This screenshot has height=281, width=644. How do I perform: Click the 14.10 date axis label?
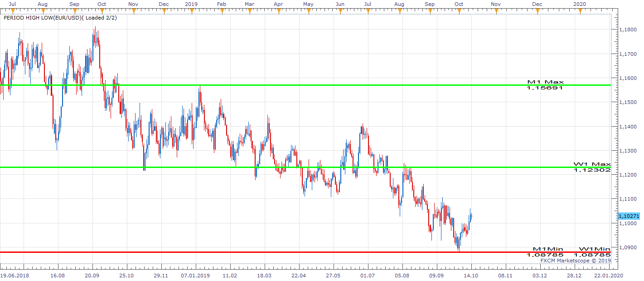click(x=471, y=276)
